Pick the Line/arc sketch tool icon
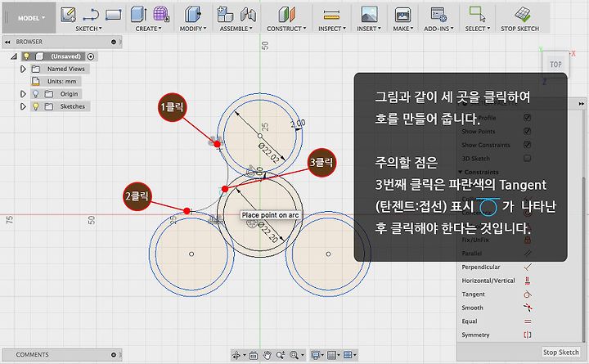The width and height of the screenshot is (589, 364). 91,15
